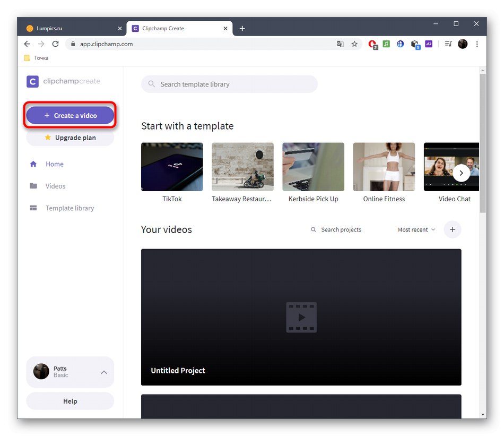The image size is (504, 436).
Task: Close the Clipchamp Create tab
Action: 225,29
